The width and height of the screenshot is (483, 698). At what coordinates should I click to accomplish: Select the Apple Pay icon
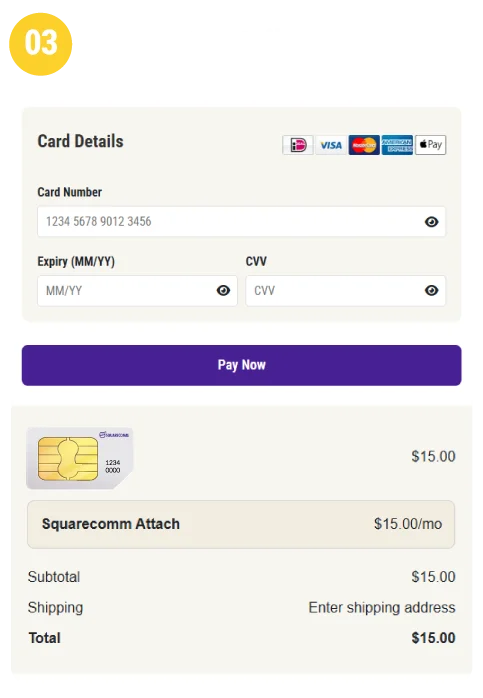[430, 145]
